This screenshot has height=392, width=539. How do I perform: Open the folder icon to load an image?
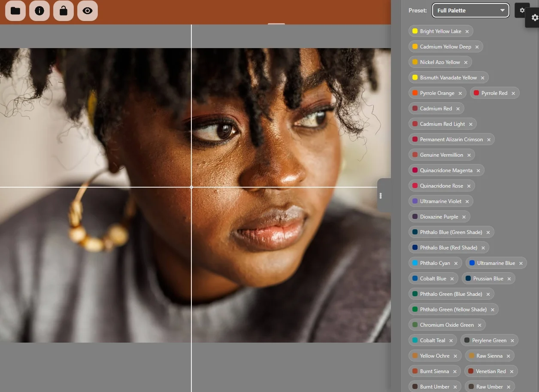[15, 11]
